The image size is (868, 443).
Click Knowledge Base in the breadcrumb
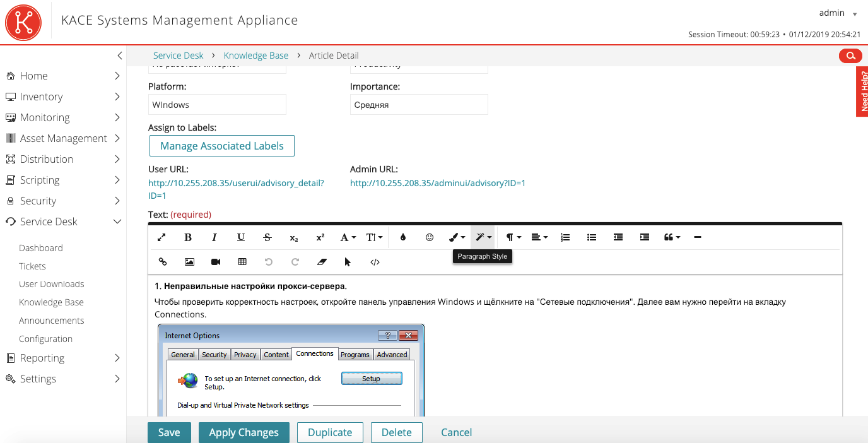(256, 56)
